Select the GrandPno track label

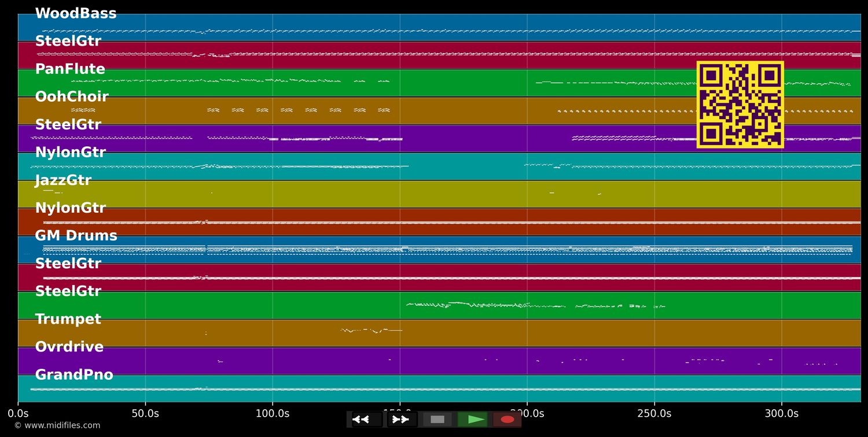(74, 375)
